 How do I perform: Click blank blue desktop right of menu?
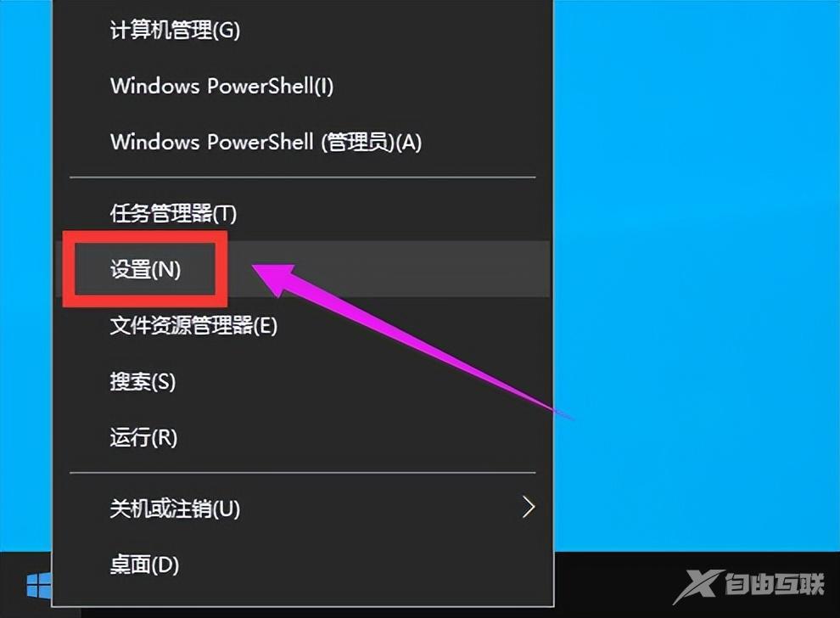click(697, 268)
